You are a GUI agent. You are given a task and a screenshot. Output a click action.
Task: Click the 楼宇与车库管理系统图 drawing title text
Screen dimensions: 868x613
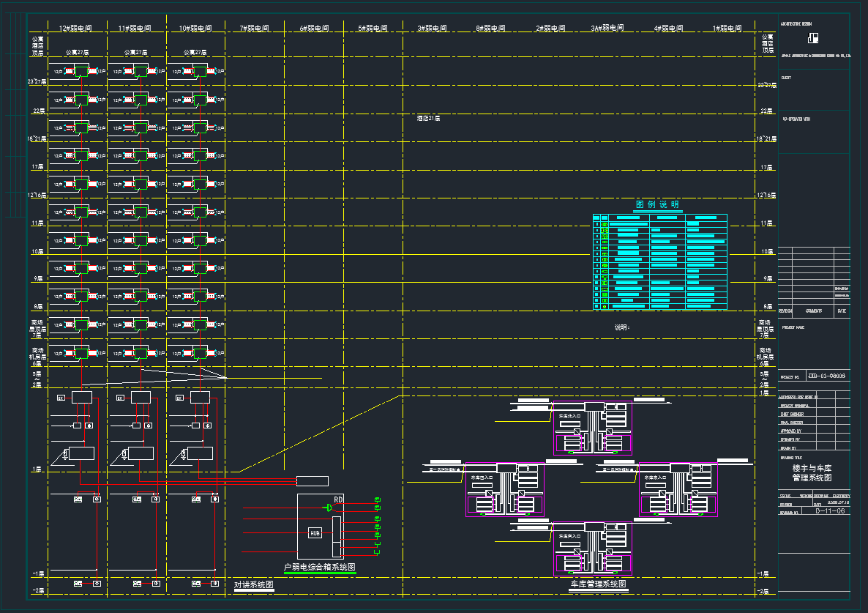812,472
